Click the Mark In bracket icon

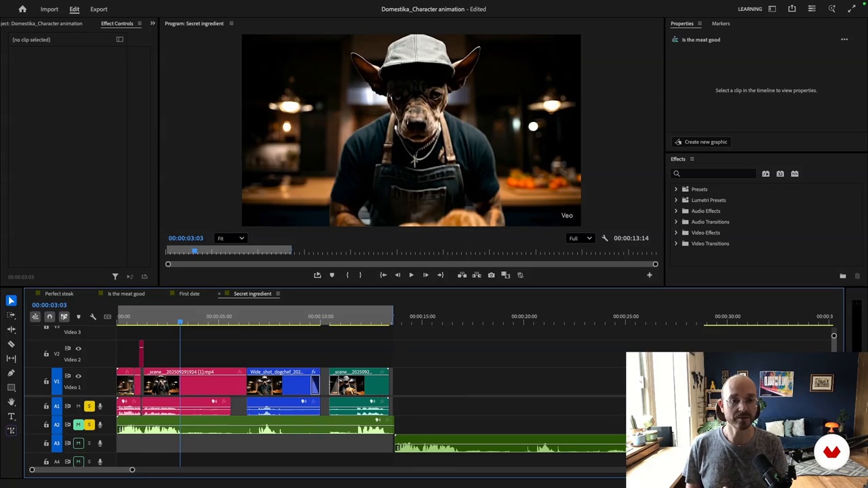(347, 275)
